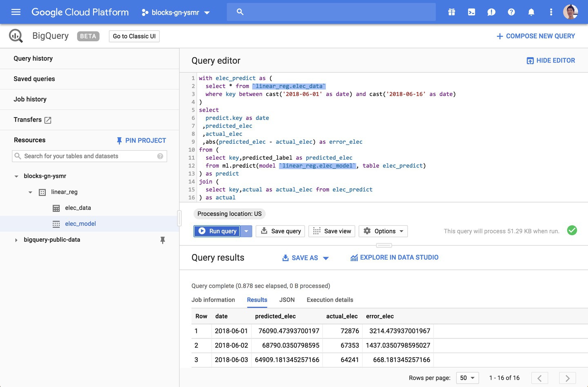Unpin bigquery-public-data project
Screen dimensions: 588x387
[163, 240]
